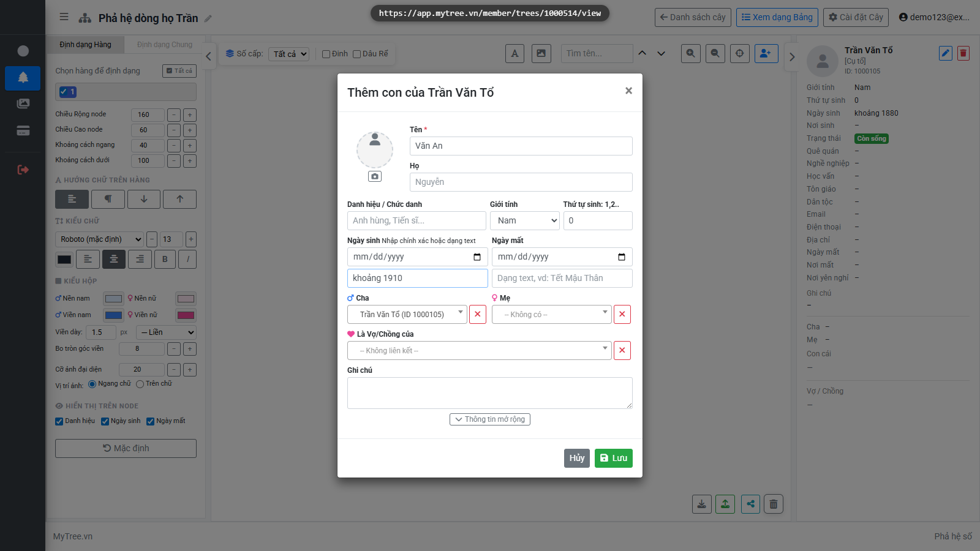Screen dimensions: 980x551
Task: Delete Trần Văn Tố with trash icon
Action: tap(963, 53)
